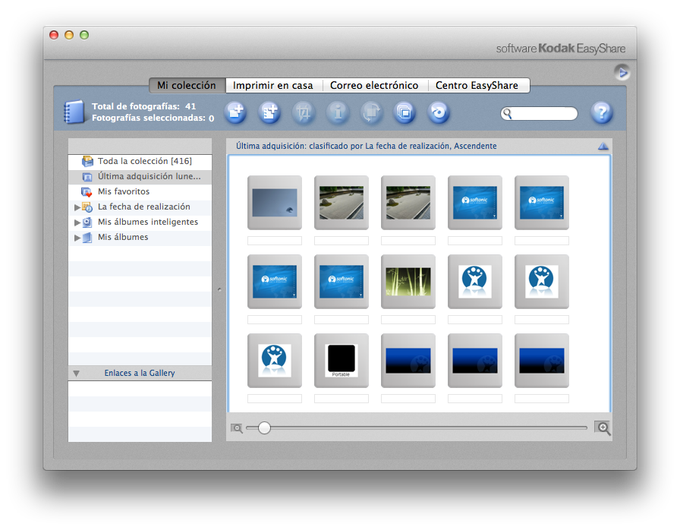Image resolution: width=680 pixels, height=530 pixels.
Task: Click the magnifier icon in search box
Action: 507,114
